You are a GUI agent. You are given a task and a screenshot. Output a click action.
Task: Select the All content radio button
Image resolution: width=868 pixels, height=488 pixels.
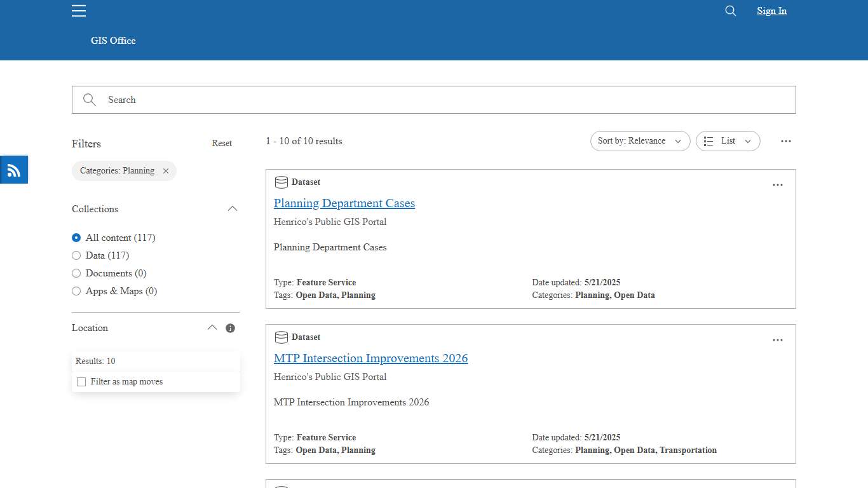tap(76, 238)
